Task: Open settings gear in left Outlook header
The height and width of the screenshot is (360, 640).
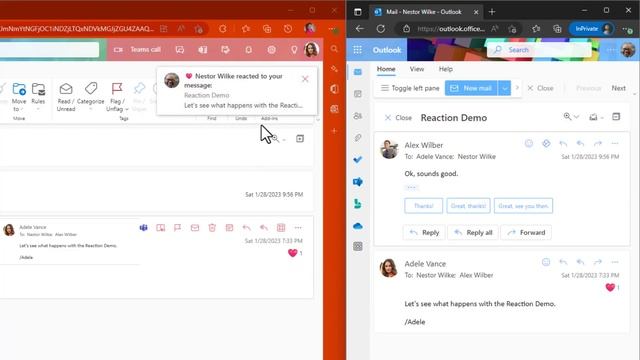Action: click(x=271, y=50)
